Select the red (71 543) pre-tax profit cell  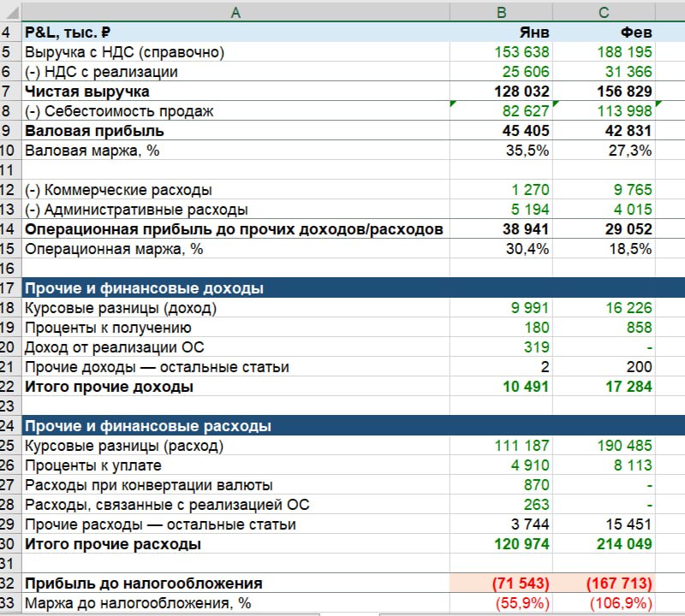pyautogui.click(x=501, y=583)
